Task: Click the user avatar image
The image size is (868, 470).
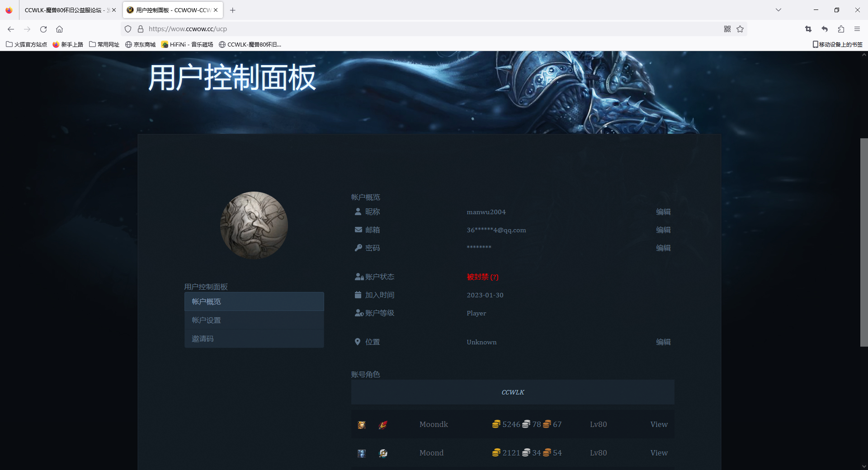Action: coord(254,225)
